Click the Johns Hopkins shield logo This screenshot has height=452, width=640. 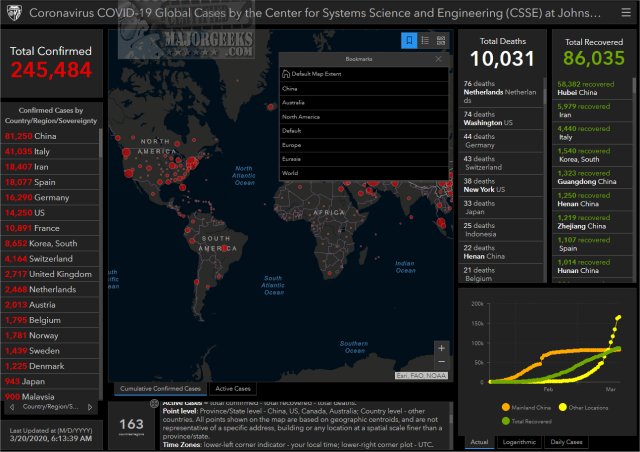click(x=15, y=13)
